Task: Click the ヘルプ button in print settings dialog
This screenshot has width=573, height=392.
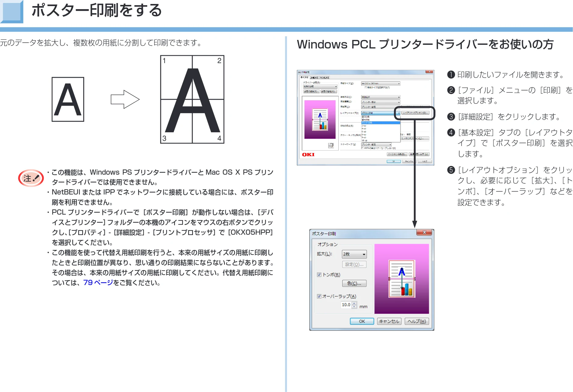Action: click(x=425, y=161)
